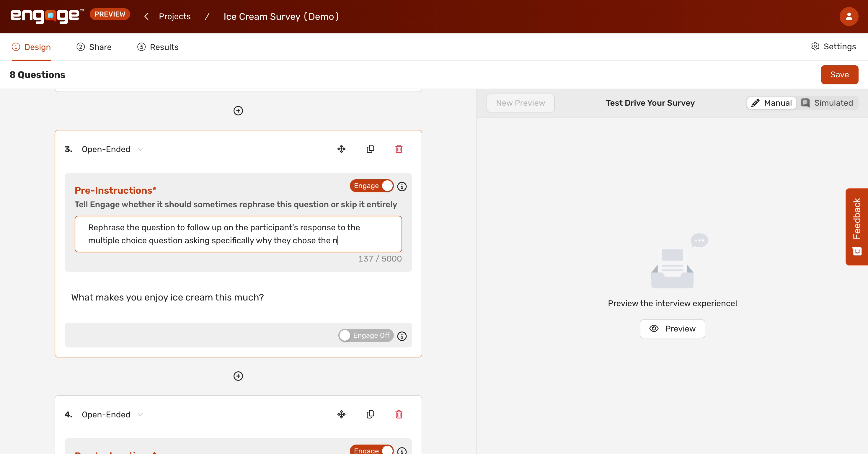The width and height of the screenshot is (868, 454).
Task: Switch preview mode to Manual
Action: coord(771,103)
